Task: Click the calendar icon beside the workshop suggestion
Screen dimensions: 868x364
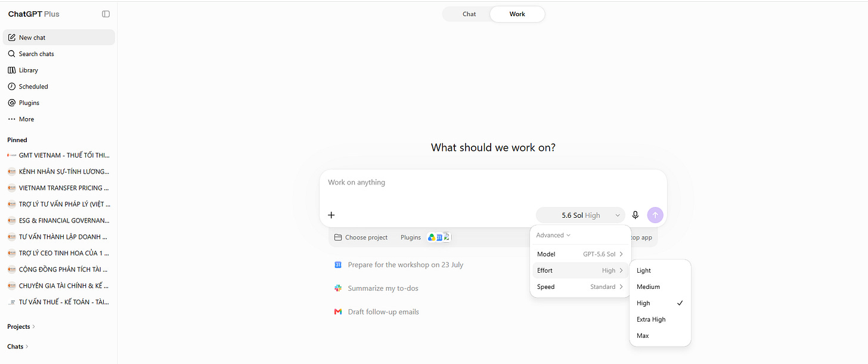Action: [338, 265]
